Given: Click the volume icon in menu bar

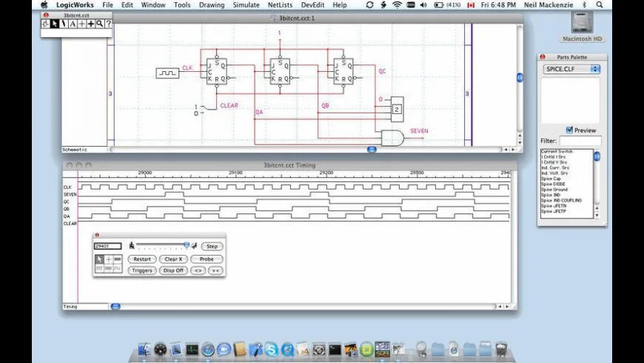Looking at the screenshot, I should point(424,5).
